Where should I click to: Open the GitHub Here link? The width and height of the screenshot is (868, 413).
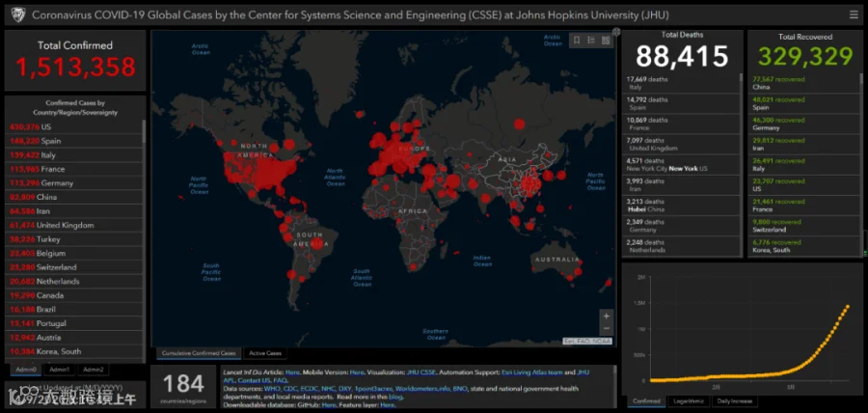coord(329,405)
